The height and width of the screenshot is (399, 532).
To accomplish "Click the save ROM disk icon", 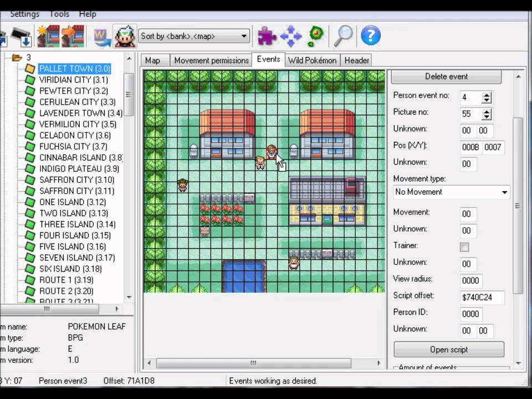I will click(x=22, y=37).
